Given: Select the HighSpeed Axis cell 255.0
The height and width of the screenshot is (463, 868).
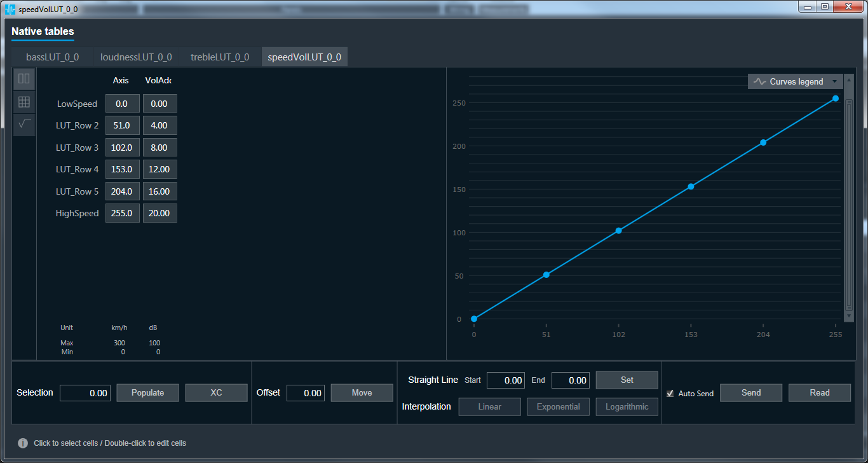Looking at the screenshot, I should (123, 213).
